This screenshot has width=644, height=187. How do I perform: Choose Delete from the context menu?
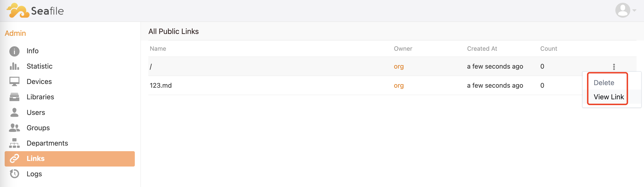[x=604, y=83]
